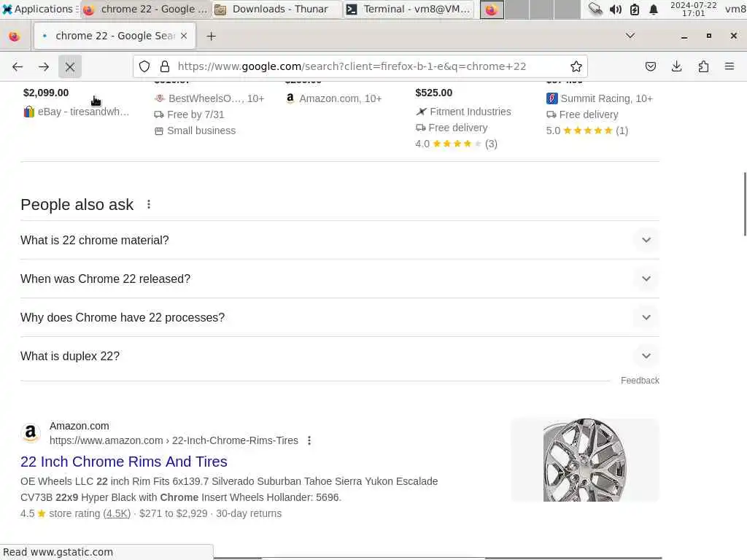
Task: Switch to chrome 22 Google taskbar entry
Action: point(145,9)
